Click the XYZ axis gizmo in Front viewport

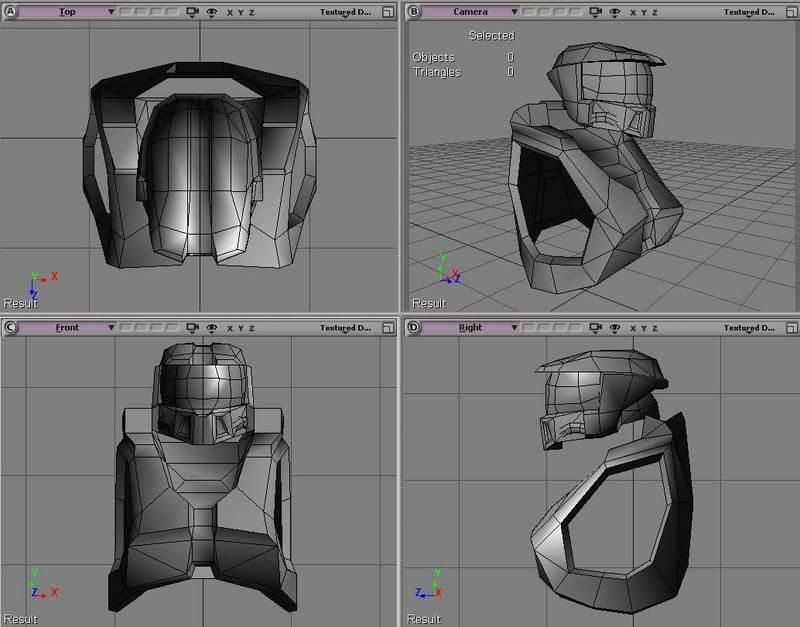point(43,585)
